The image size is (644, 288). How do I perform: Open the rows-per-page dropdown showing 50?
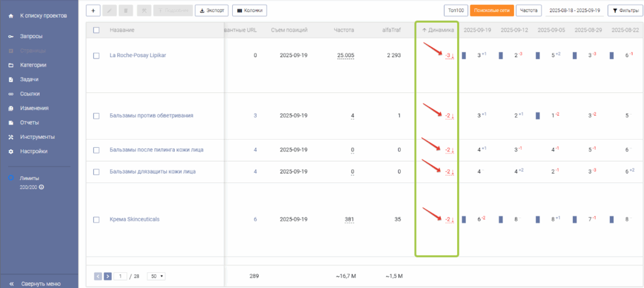coord(155,276)
